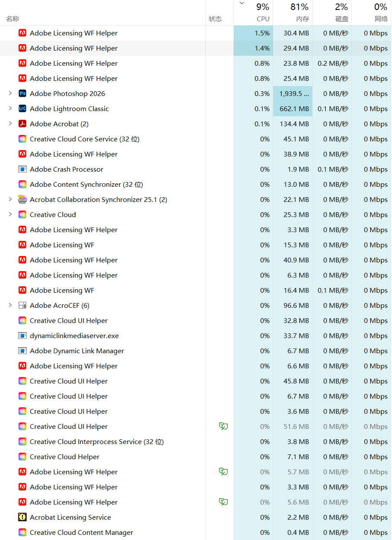392x540 pixels.
Task: Select the Adobe Lightroom Classic row name
Action: (69, 109)
